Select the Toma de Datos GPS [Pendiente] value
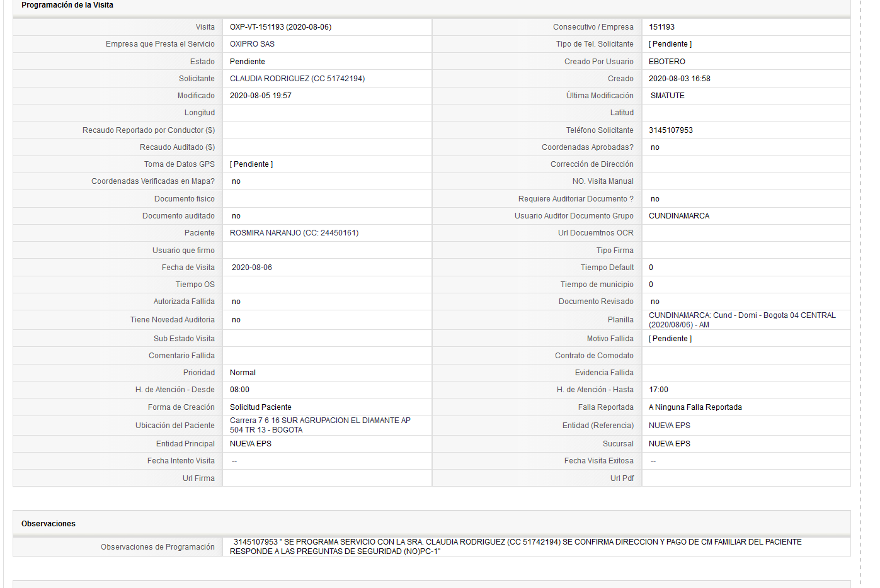Image resolution: width=880 pixels, height=588 pixels. pyautogui.click(x=251, y=164)
